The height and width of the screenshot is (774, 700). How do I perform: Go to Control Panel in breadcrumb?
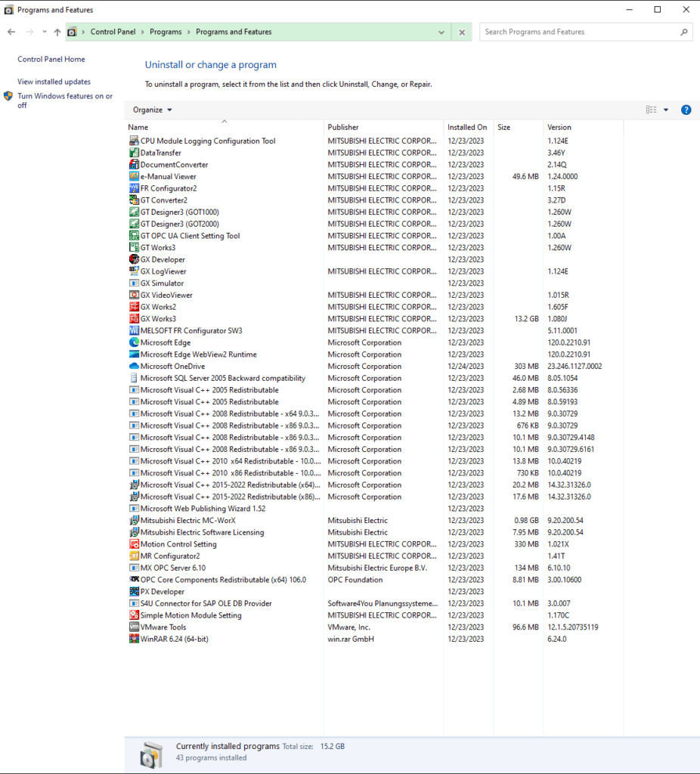coord(113,32)
